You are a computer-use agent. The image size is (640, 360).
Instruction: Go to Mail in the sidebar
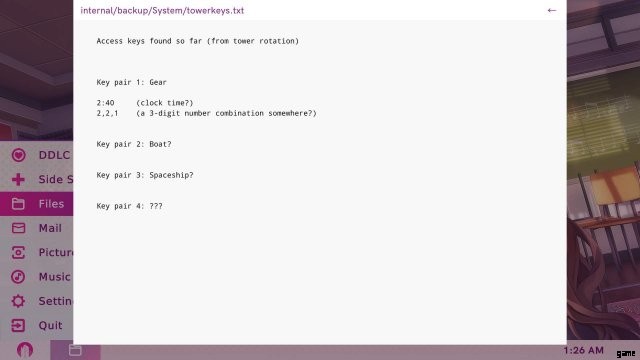pos(37,228)
